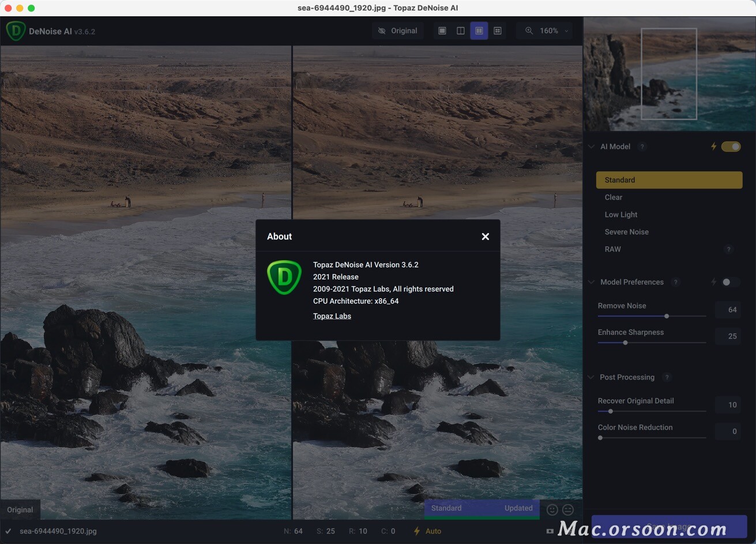Click the DeNoise logo in About dialog
The height and width of the screenshot is (544, 756).
(x=284, y=277)
